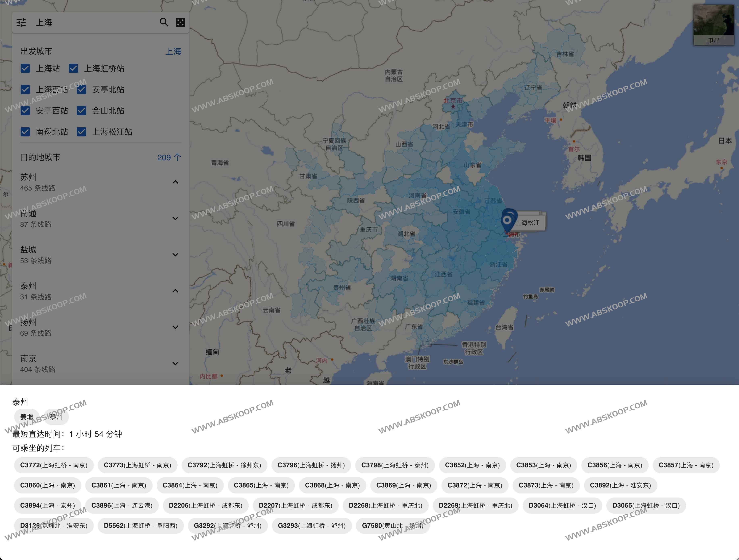Click the random dice icon

tap(180, 22)
